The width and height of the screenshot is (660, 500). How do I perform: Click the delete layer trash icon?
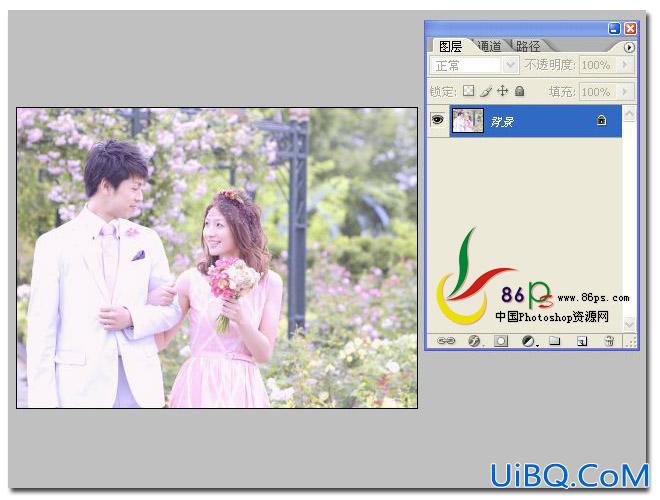[609, 340]
